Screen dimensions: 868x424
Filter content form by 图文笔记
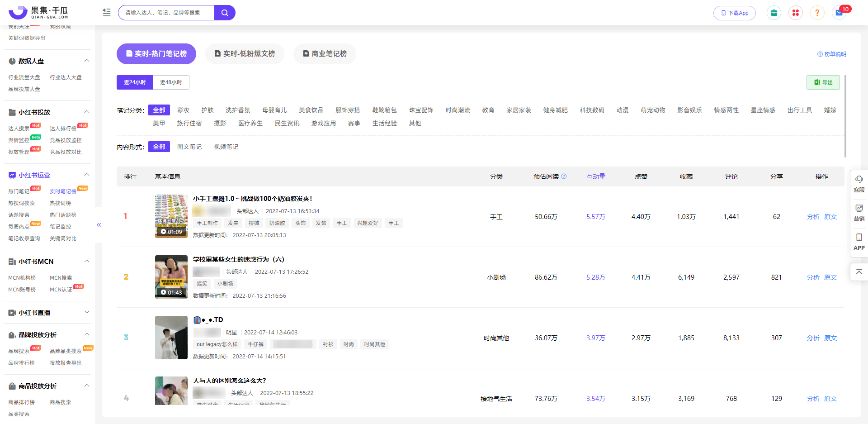point(189,147)
